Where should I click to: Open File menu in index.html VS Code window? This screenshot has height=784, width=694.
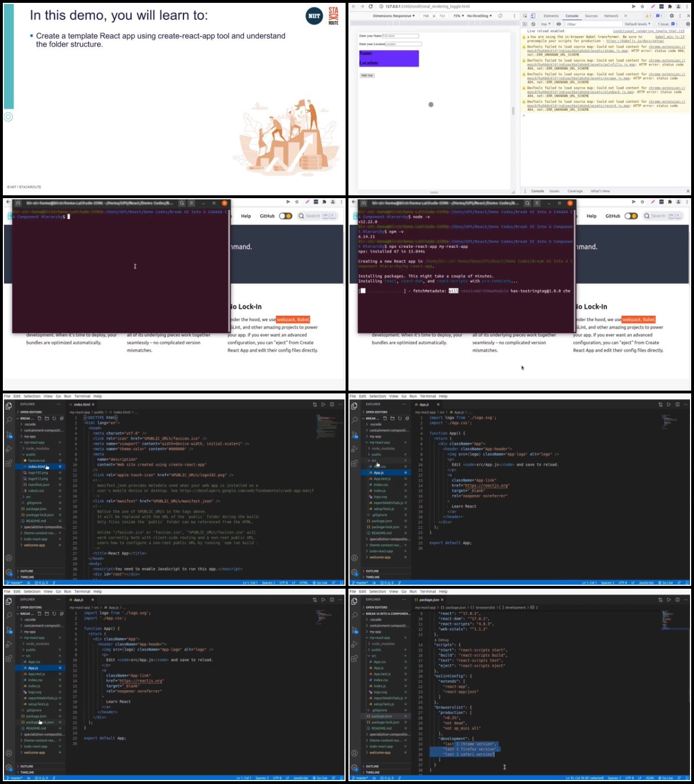7,396
